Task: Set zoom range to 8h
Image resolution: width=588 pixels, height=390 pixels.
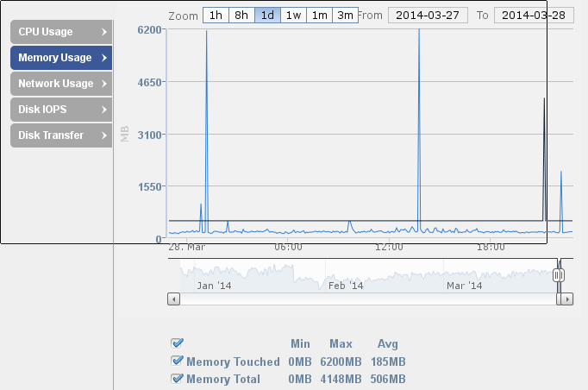Action: click(241, 16)
